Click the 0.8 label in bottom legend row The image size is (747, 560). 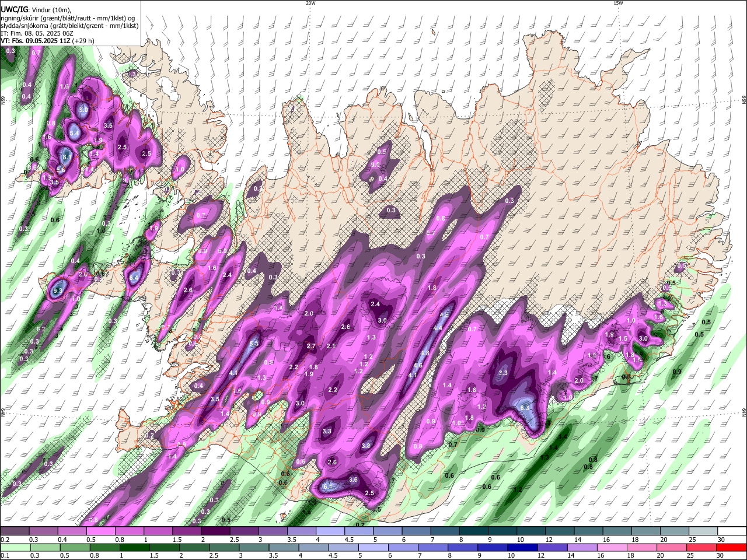pyautogui.click(x=94, y=555)
